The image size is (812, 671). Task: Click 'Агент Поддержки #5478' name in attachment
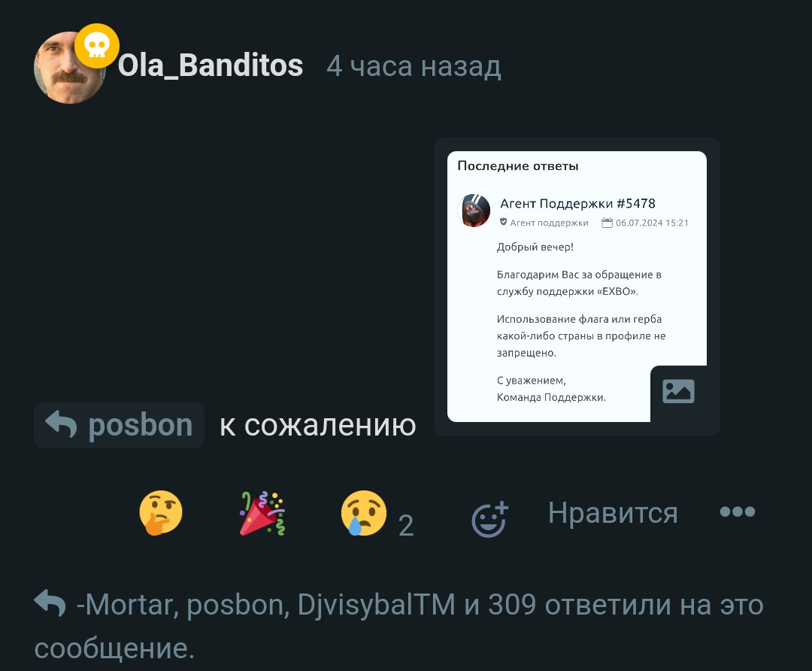577,203
